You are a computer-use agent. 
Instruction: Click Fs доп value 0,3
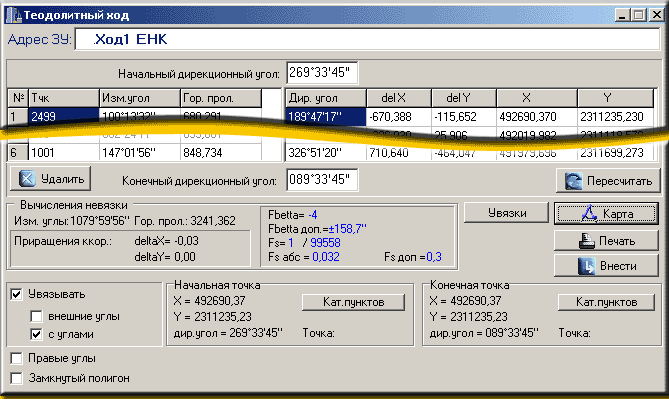(x=434, y=257)
